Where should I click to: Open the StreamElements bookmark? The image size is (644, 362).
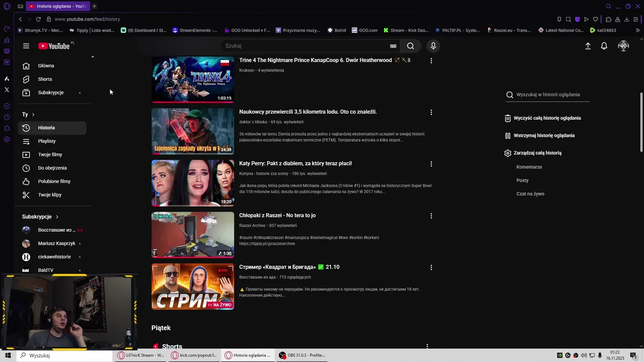pos(195,30)
